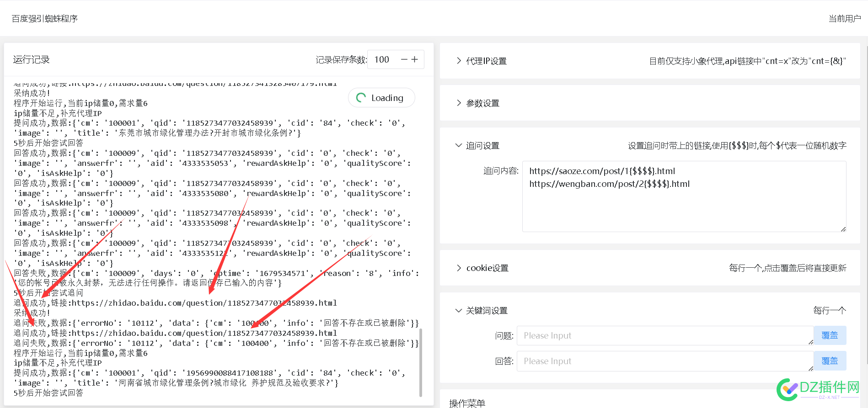Click the 追问内容 text area
This screenshot has width=868, height=408.
[x=684, y=196]
